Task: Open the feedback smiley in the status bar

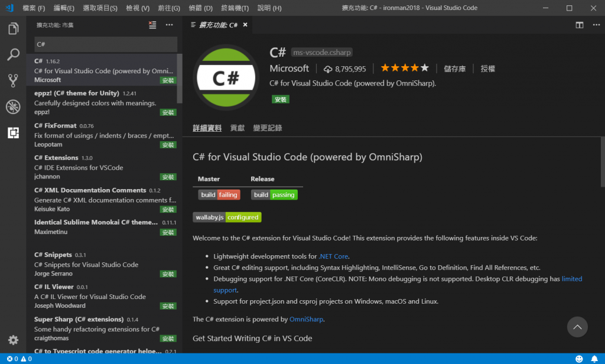Action: tap(579, 359)
